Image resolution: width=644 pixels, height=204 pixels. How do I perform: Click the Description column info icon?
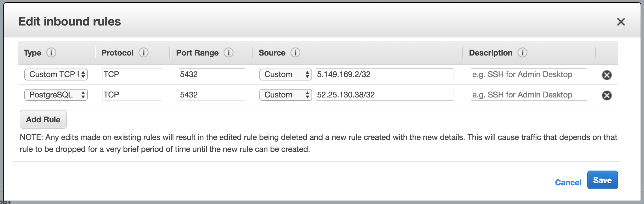(x=522, y=53)
